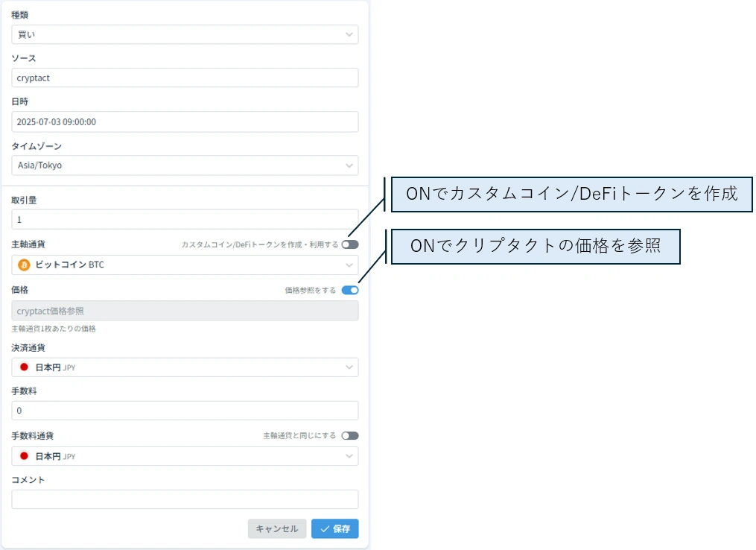Open the 主軸通貨 dropdown showing ビットコイン BTC

(185, 265)
